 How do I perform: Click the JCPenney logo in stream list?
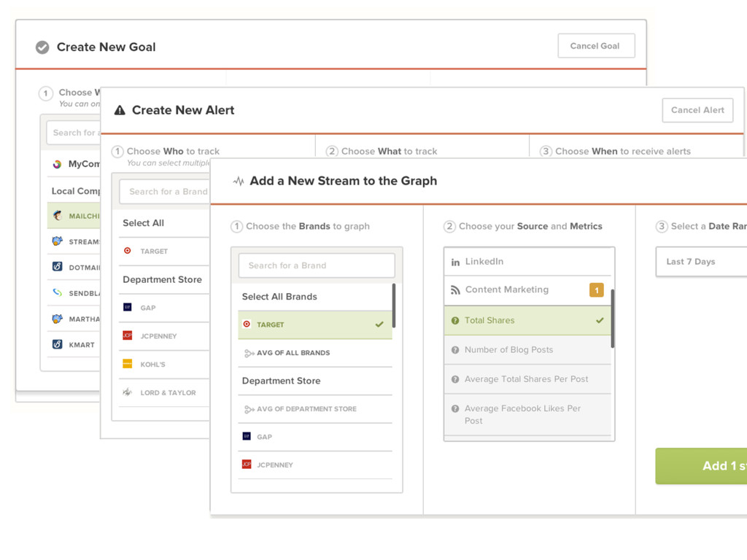pos(247,464)
